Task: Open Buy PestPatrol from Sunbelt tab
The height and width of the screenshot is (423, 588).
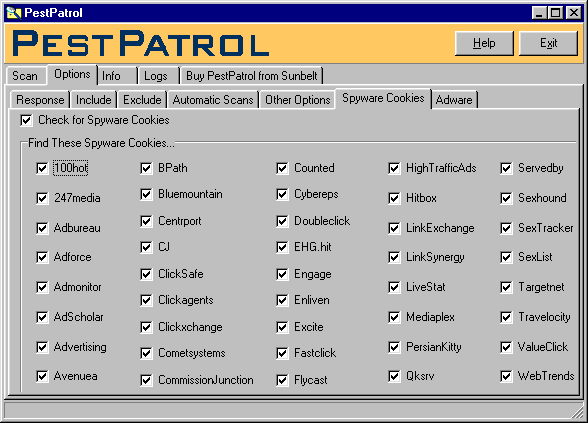Action: (x=252, y=76)
